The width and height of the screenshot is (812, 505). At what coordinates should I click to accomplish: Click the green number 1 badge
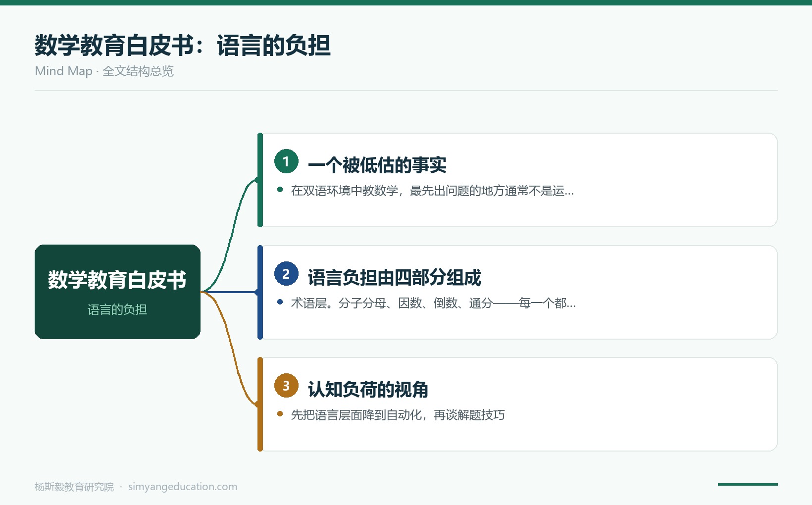286,161
